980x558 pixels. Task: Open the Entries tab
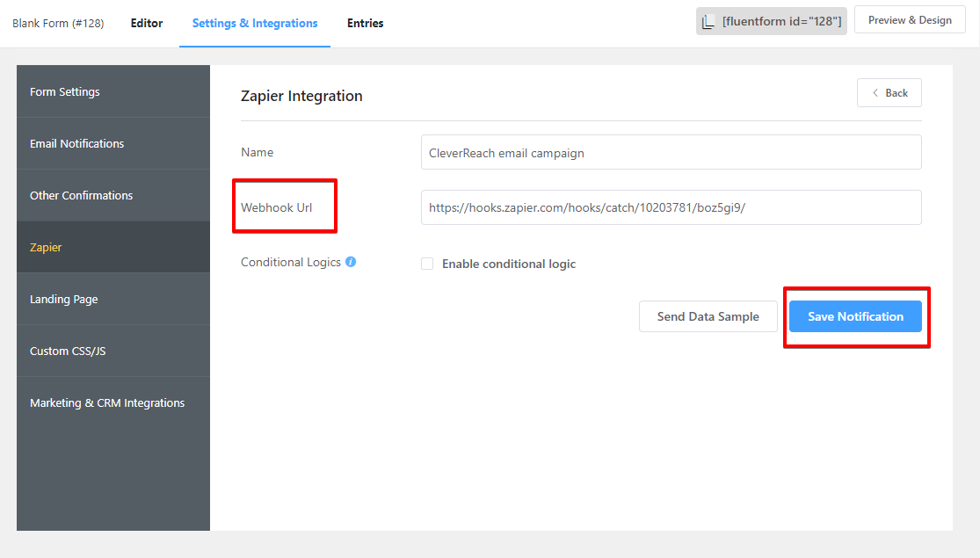[x=365, y=23]
